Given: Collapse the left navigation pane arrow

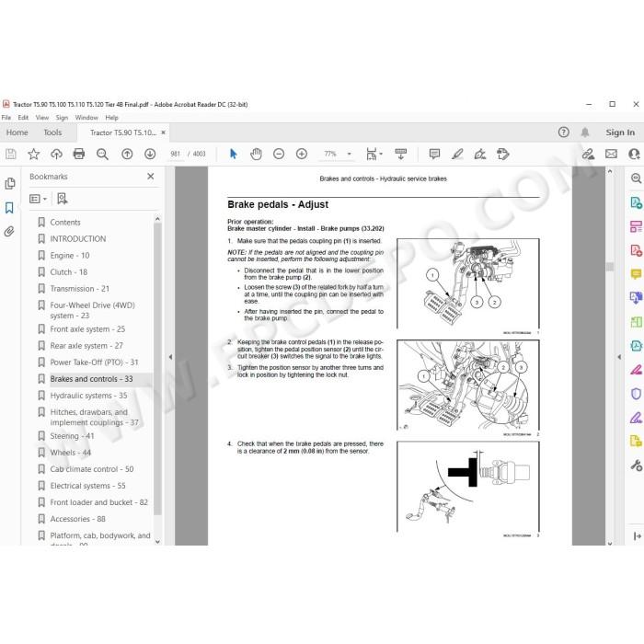Looking at the screenshot, I should pyautogui.click(x=170, y=357).
